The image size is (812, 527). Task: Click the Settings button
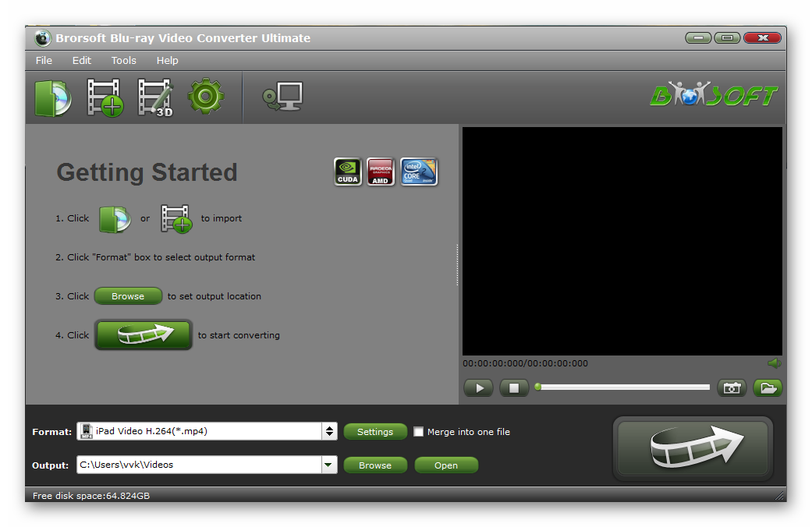point(375,432)
